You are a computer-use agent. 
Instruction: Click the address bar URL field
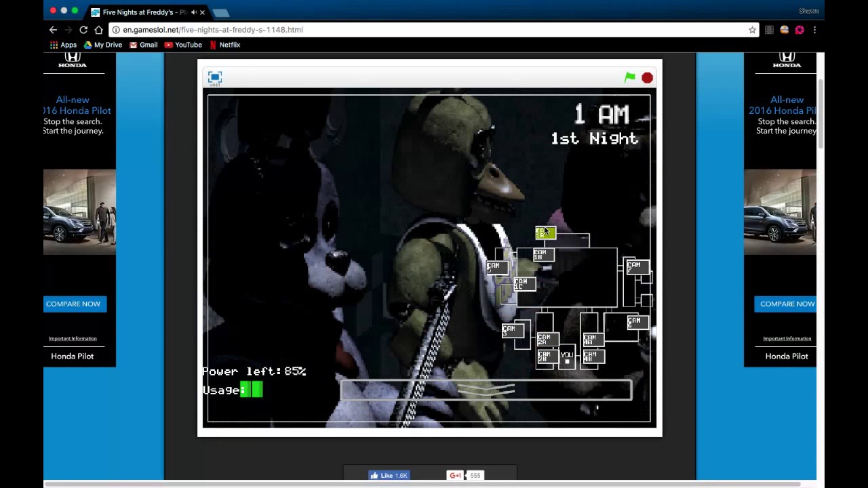433,30
